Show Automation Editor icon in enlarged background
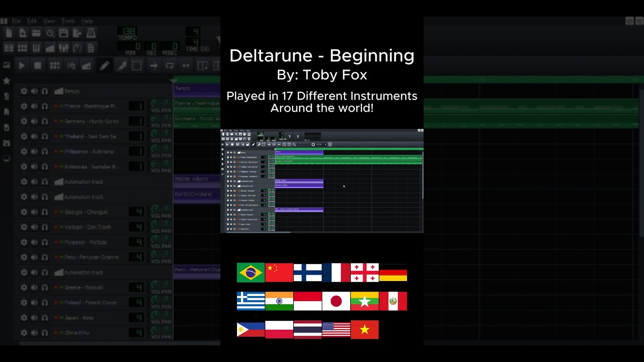The width and height of the screenshot is (644, 362). 50,48
